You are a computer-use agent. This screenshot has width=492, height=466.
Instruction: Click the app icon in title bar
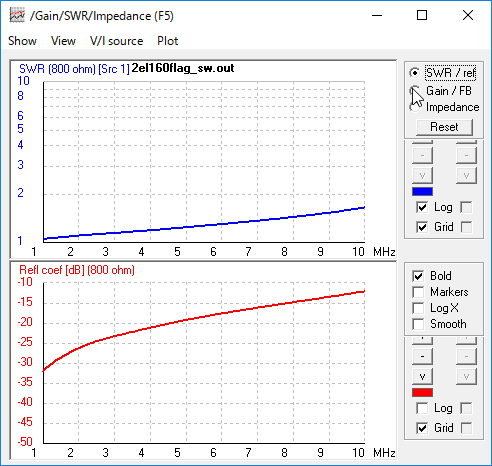(17, 15)
